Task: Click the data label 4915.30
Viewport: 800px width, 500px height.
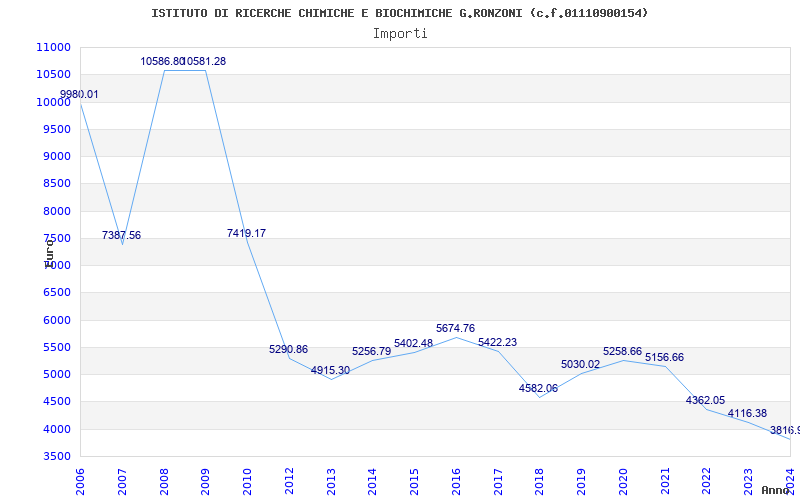Action: pos(330,370)
